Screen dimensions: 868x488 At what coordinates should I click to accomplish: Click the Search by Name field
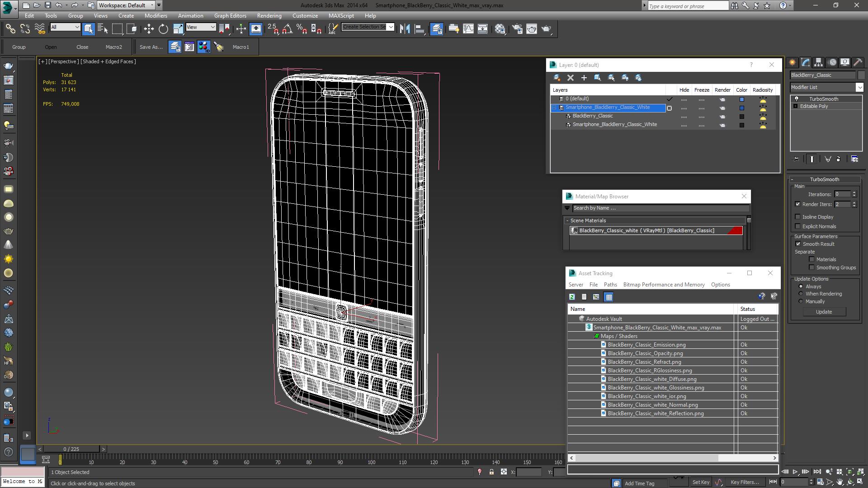tap(660, 208)
